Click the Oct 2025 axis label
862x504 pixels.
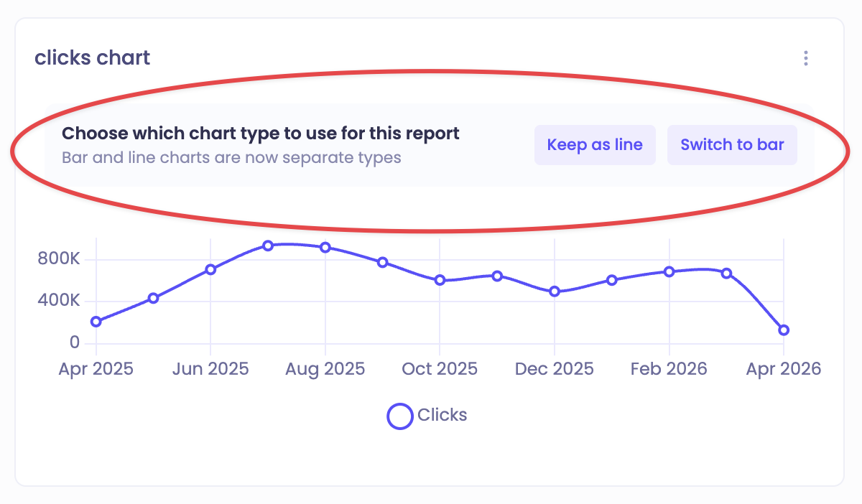pos(440,369)
